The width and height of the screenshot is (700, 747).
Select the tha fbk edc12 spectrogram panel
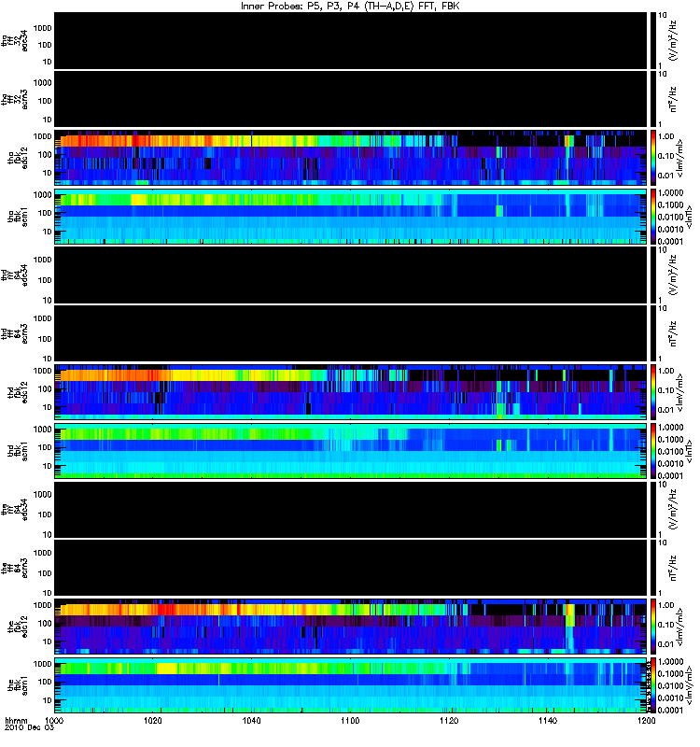pos(350,158)
